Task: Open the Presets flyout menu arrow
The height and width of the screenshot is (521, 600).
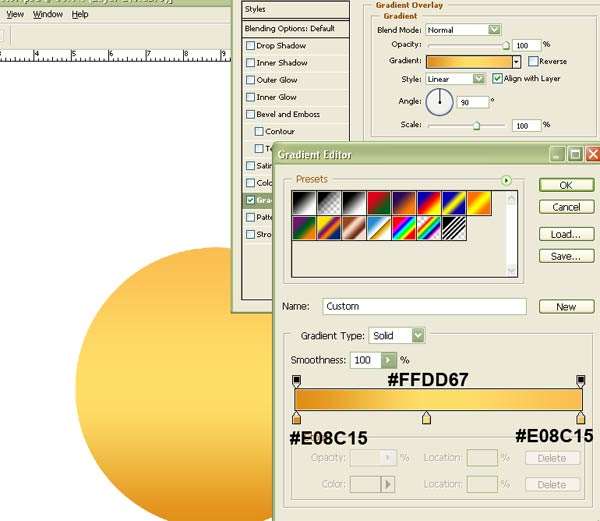Action: [507, 180]
